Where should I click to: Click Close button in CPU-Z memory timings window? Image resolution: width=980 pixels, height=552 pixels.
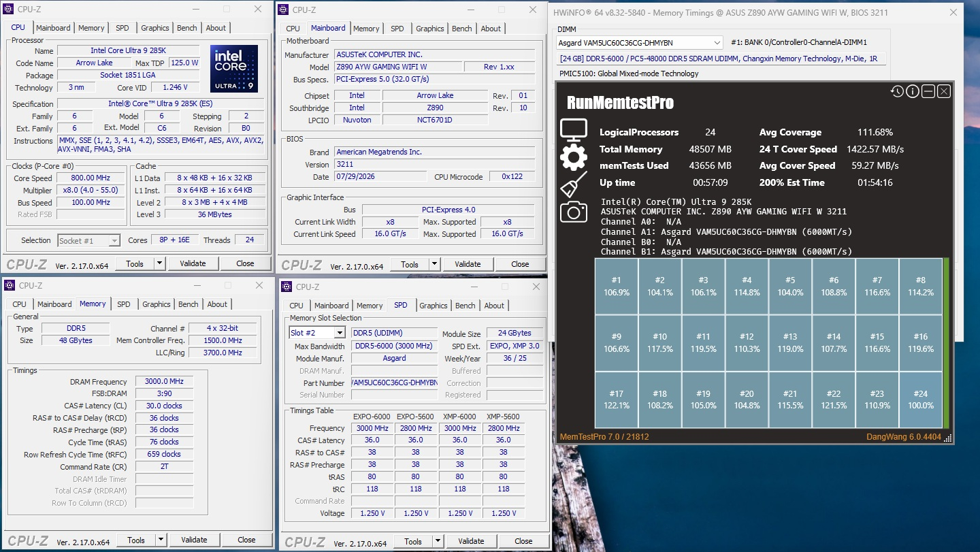point(246,540)
